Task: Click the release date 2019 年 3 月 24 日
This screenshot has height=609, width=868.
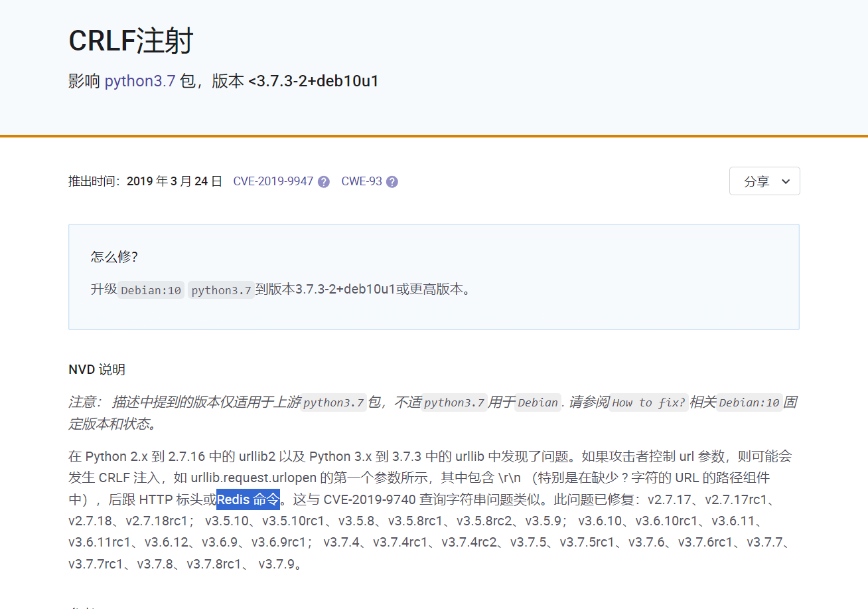Action: click(175, 181)
